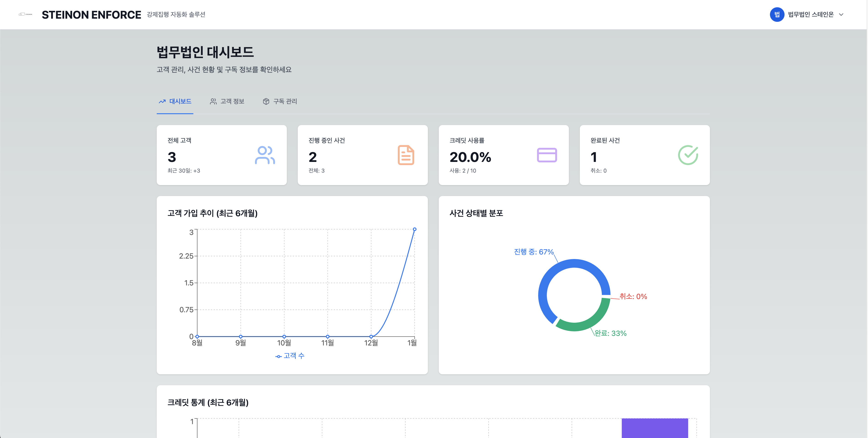The image size is (868, 438).
Task: Expand the account dropdown next to 법무법인 스테인온
Action: click(x=841, y=15)
